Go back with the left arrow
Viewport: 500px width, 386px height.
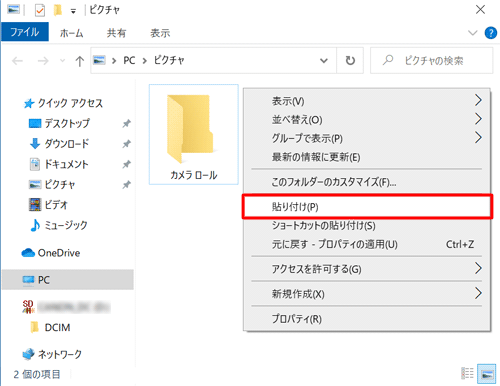point(17,61)
